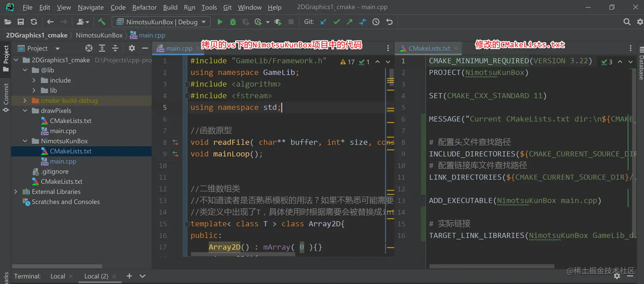
Task: Click Select Opened File crosshair icon
Action: (x=89, y=48)
